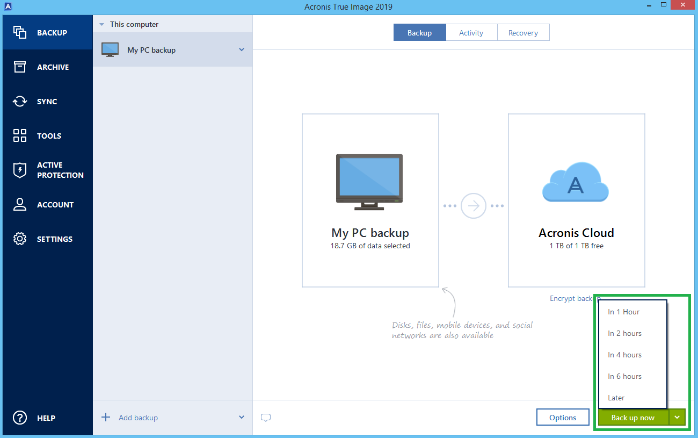Open the Add backup dropdown chevron
Screen dimensions: 698x438
click(241, 417)
